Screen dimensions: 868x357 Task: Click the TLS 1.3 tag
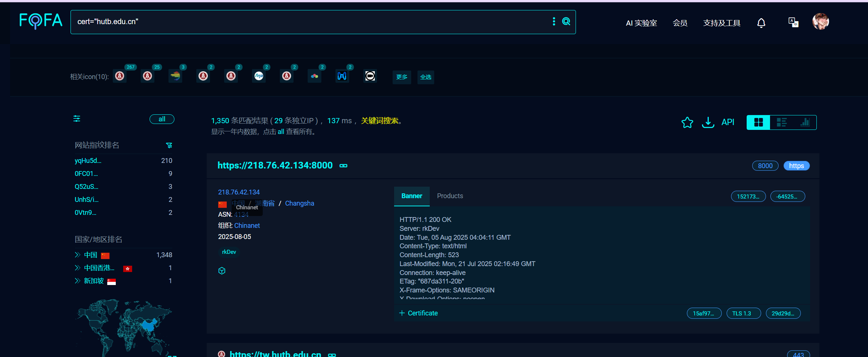pyautogui.click(x=743, y=314)
